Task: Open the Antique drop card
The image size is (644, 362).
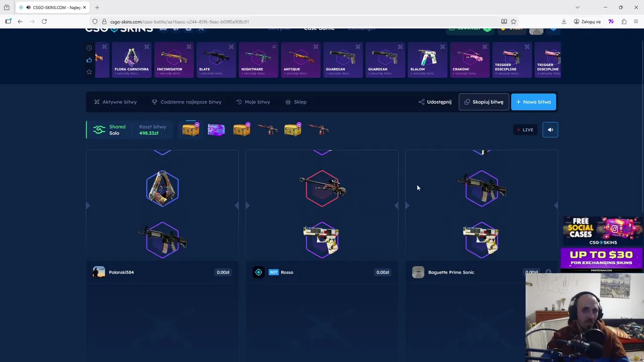Action: 300,60
